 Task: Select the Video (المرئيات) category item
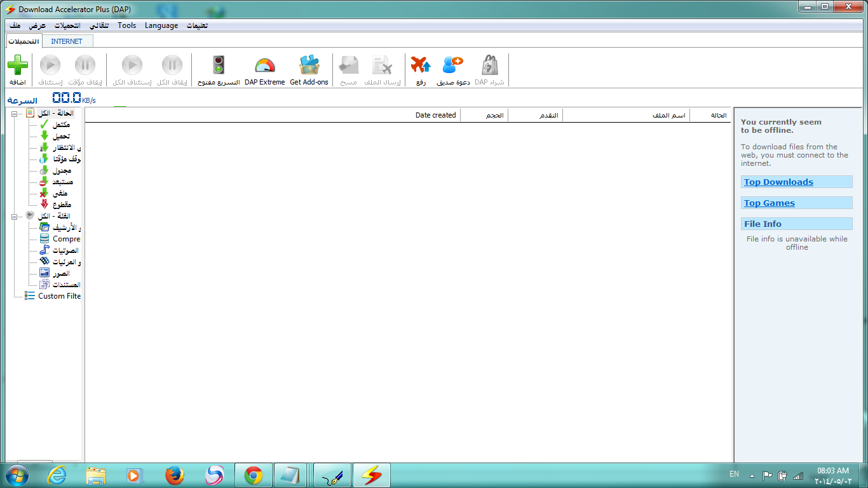[x=60, y=262]
